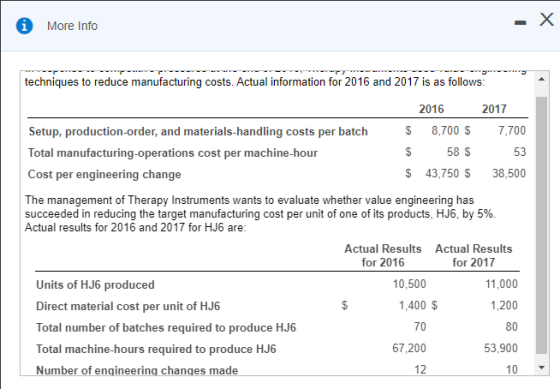This screenshot has width=560, height=389.
Task: Click the setup costs per batch row label
Action: [198, 132]
